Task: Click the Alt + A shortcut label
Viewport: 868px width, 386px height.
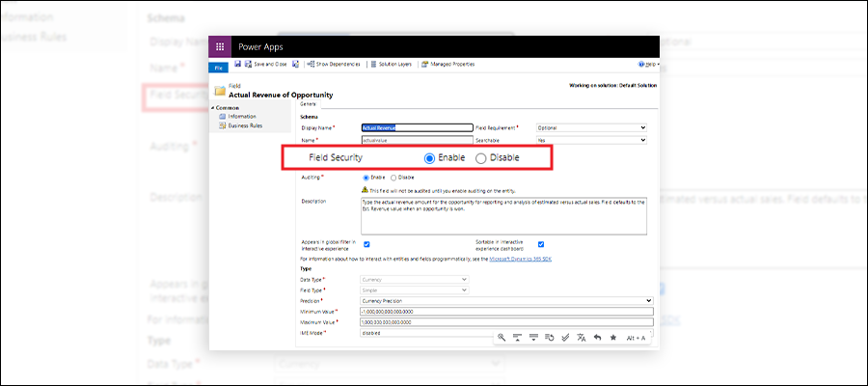Action: 636,338
